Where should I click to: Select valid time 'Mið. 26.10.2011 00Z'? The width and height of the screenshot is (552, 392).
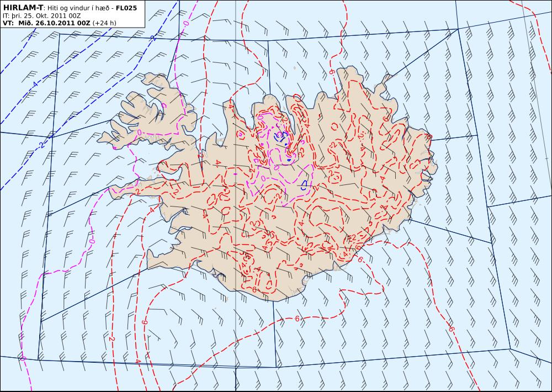[x=53, y=23]
